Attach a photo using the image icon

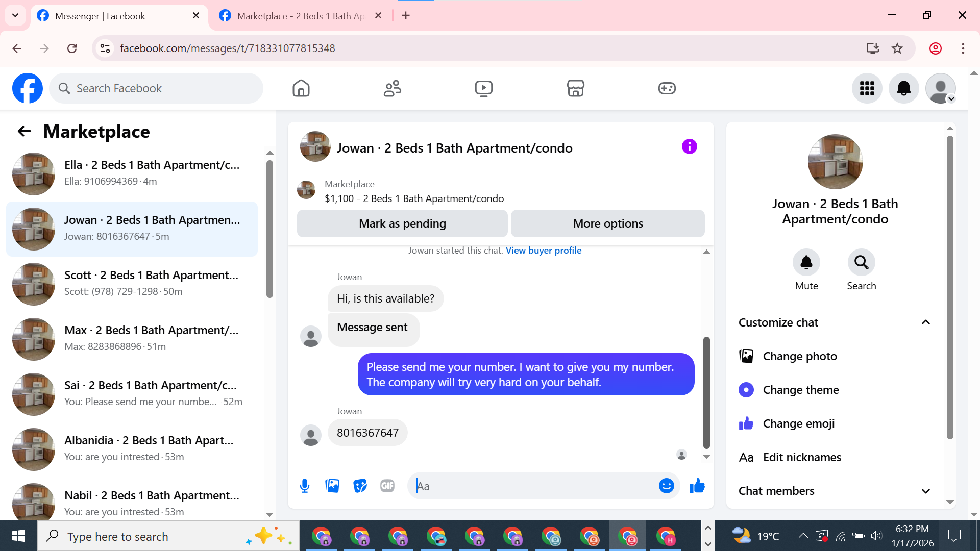tap(332, 486)
